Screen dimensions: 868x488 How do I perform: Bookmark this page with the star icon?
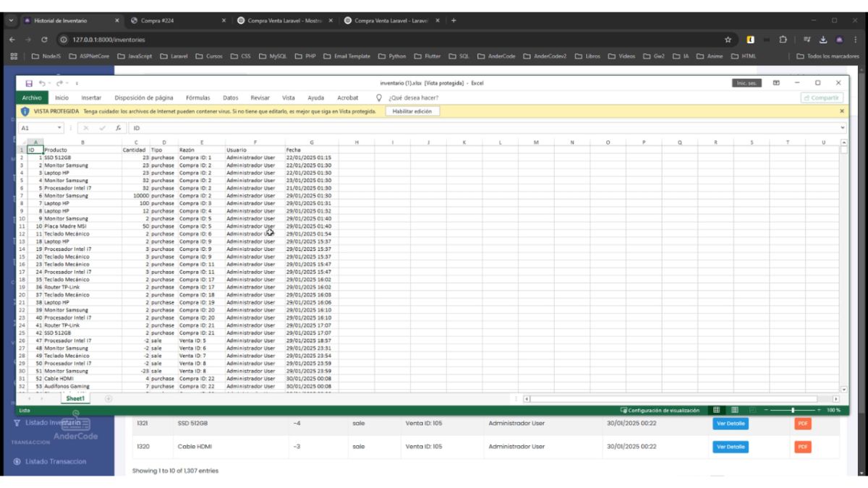(x=728, y=40)
